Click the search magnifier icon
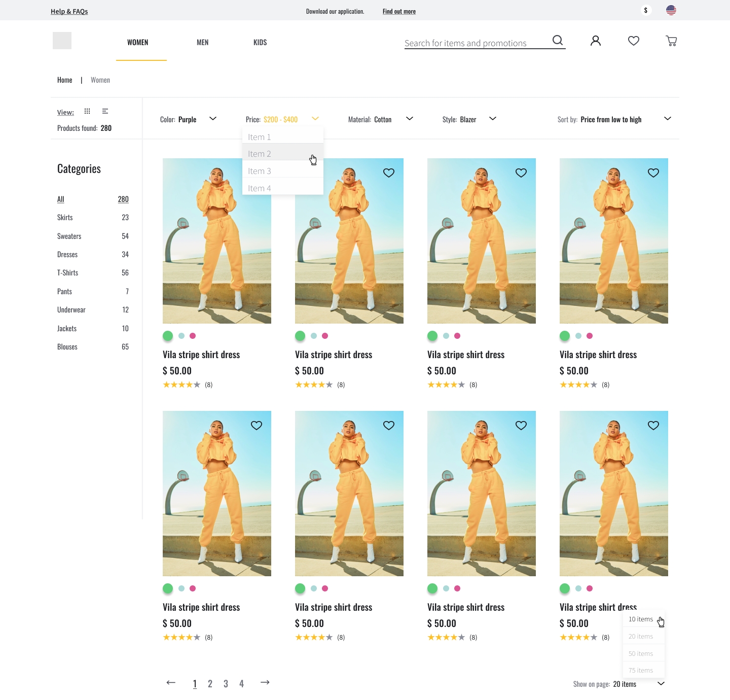Viewport: 730px width, 700px height. [558, 41]
